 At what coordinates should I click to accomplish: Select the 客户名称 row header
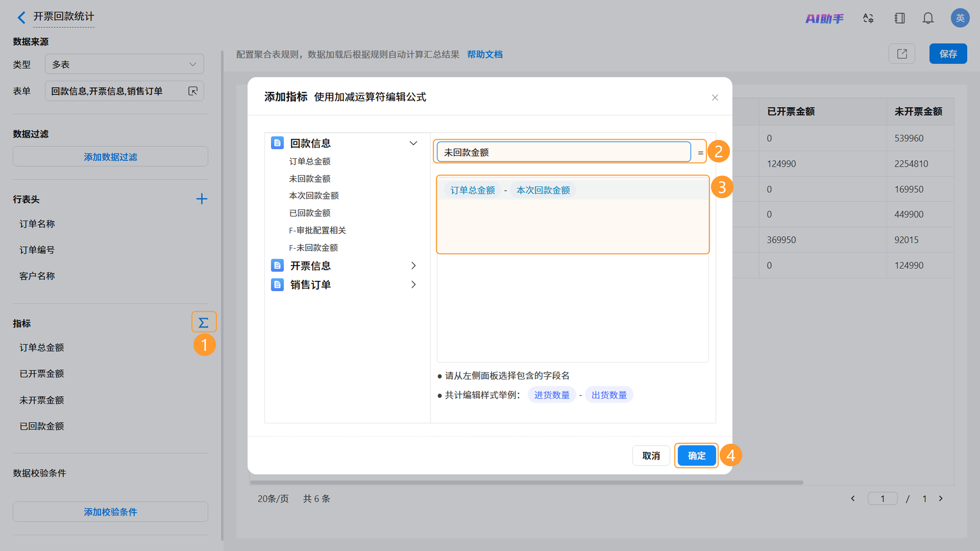(37, 276)
